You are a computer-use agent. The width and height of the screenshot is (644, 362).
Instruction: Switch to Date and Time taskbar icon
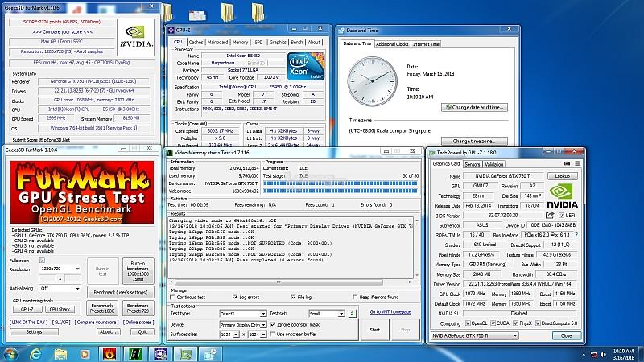click(x=211, y=354)
